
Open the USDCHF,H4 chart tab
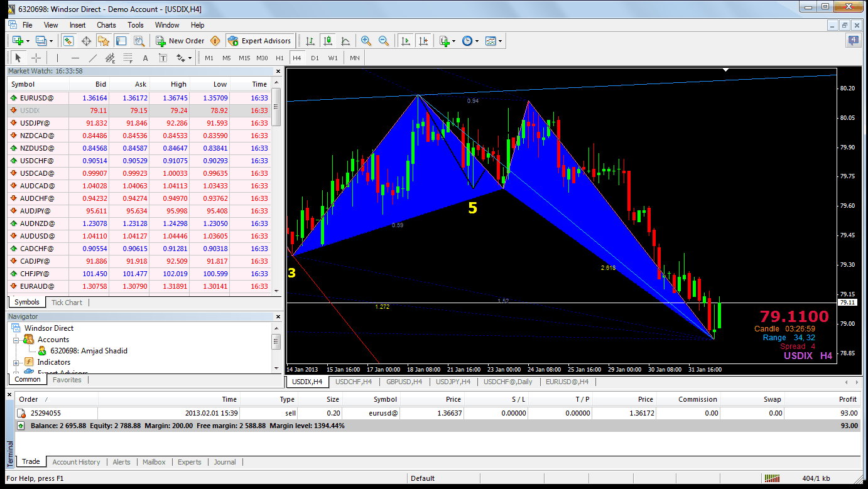[x=353, y=381]
